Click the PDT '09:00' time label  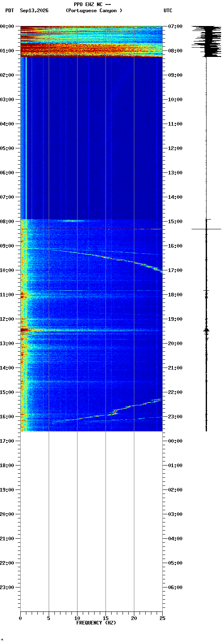click(7, 246)
